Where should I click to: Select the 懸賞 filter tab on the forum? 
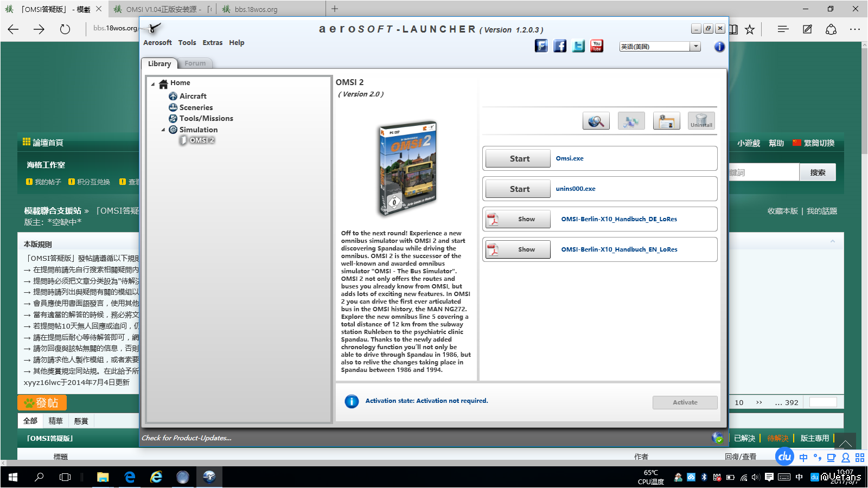point(81,421)
